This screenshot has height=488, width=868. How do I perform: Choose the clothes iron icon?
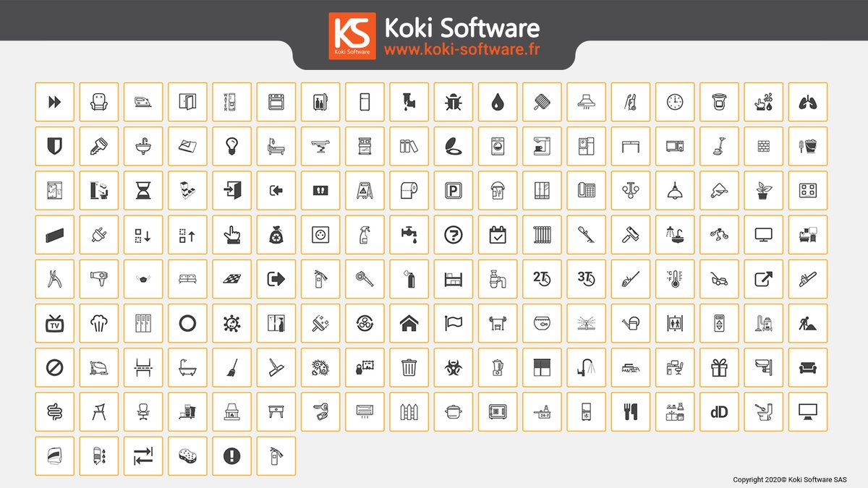pyautogui.click(x=143, y=102)
